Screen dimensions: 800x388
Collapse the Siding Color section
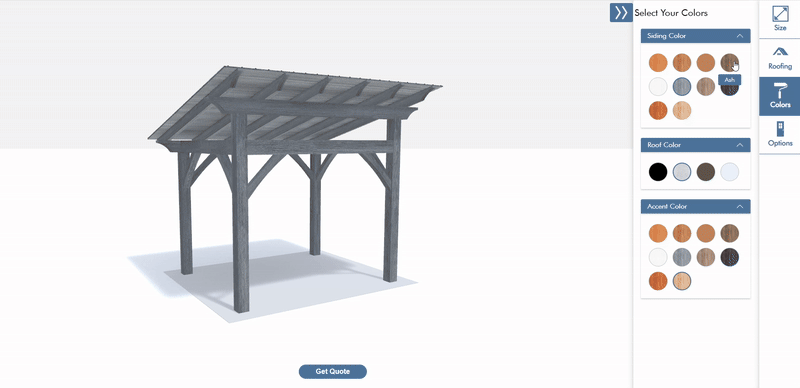[x=739, y=36]
